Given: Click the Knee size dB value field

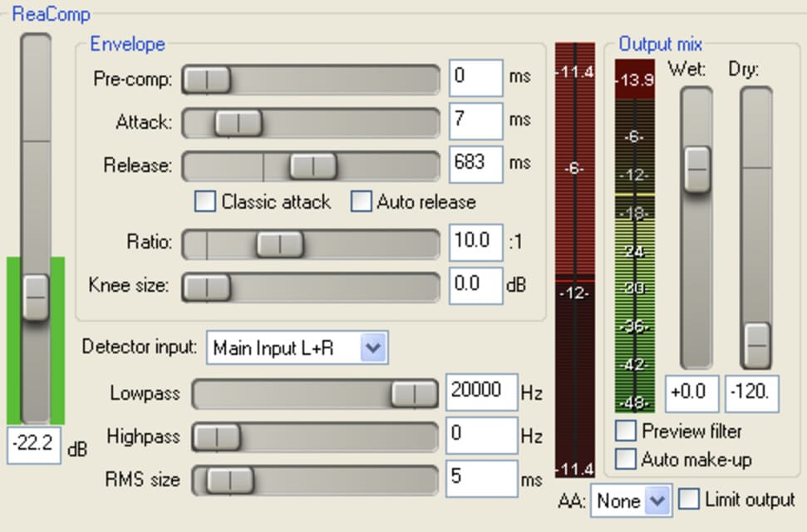Looking at the screenshot, I should click(x=476, y=286).
